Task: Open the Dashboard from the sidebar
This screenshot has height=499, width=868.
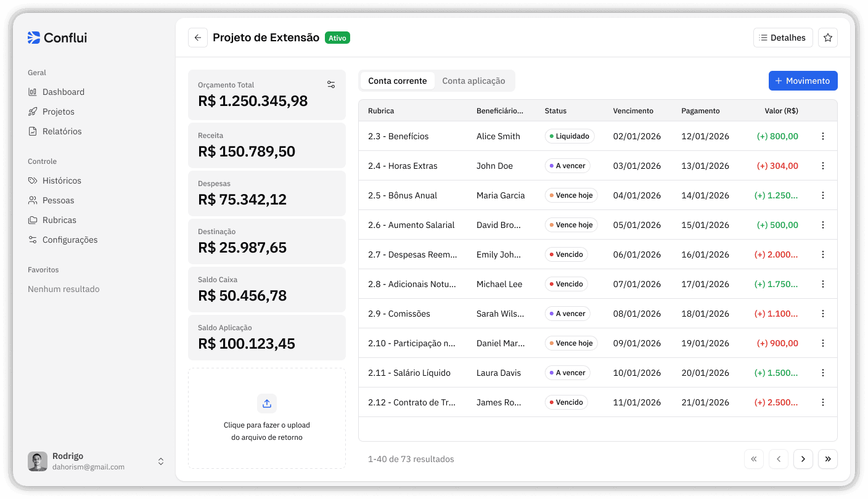Action: [x=63, y=92]
